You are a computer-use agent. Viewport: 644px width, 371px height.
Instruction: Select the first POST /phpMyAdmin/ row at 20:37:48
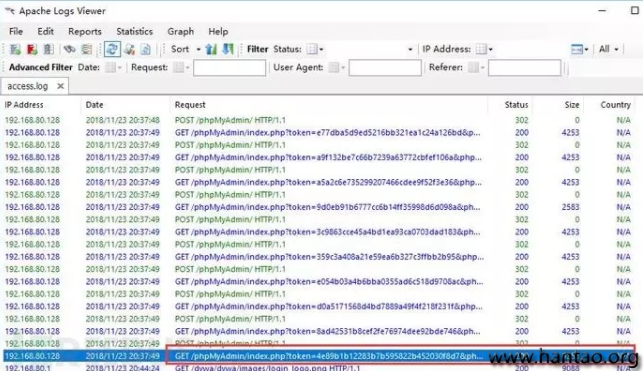[x=230, y=120]
